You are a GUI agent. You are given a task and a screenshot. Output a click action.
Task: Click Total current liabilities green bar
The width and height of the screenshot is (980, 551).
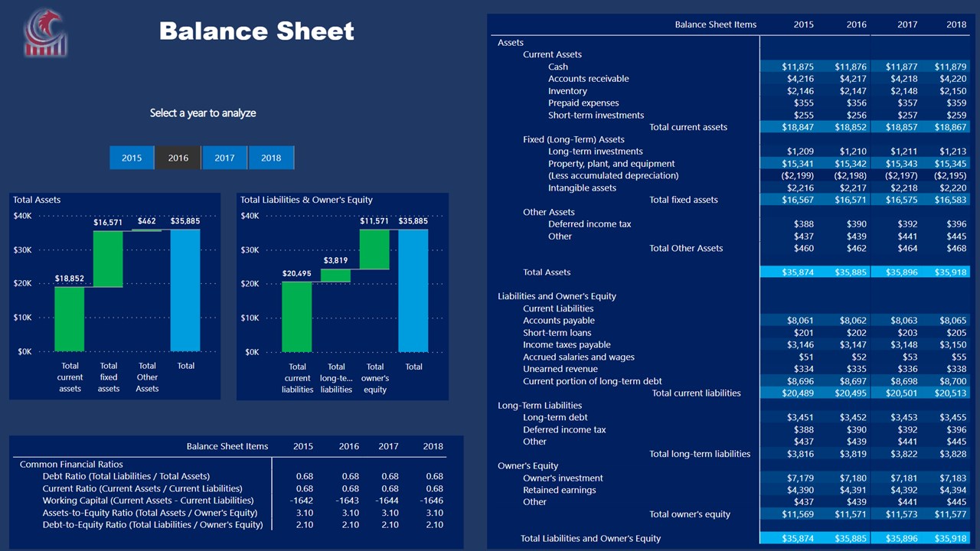pos(297,317)
